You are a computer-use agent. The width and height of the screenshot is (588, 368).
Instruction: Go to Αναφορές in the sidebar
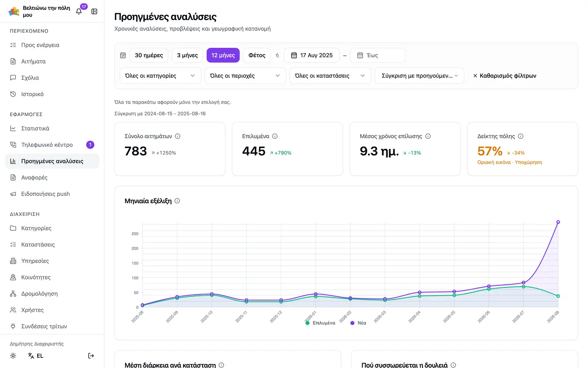click(52, 177)
